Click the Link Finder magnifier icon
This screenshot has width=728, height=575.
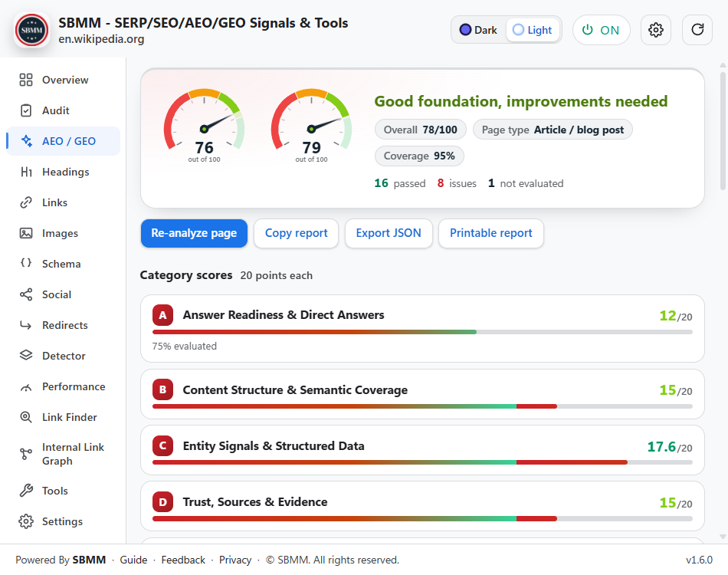[x=26, y=417]
